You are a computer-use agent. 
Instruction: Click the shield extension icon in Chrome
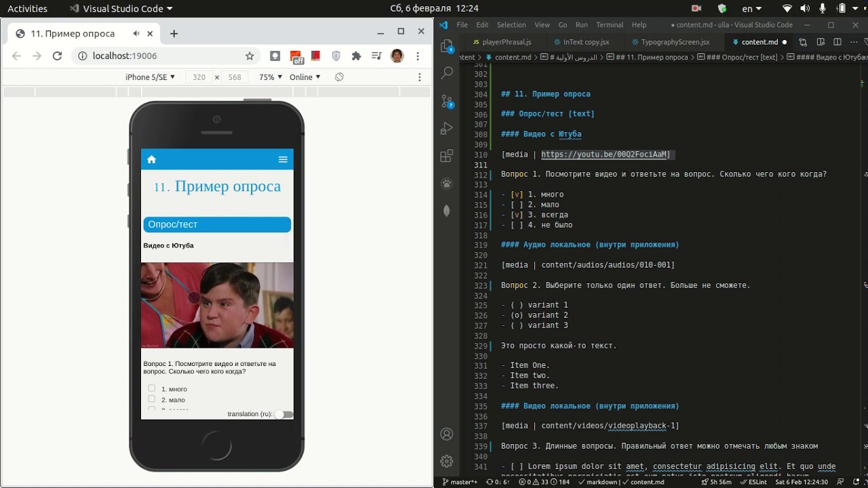[x=336, y=56]
